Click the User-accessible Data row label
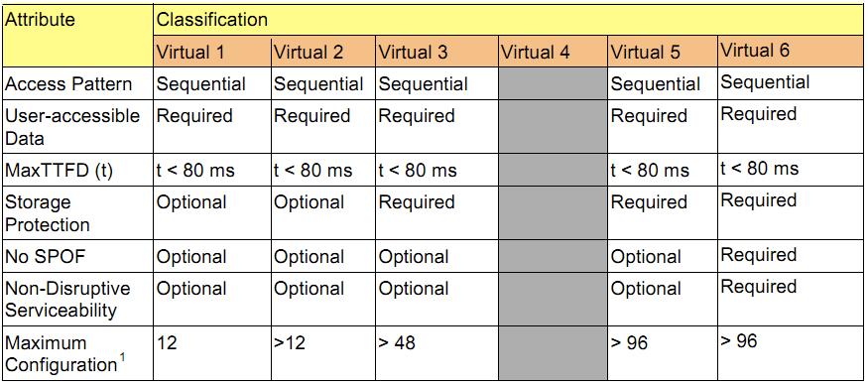The image size is (868, 386). (x=77, y=126)
